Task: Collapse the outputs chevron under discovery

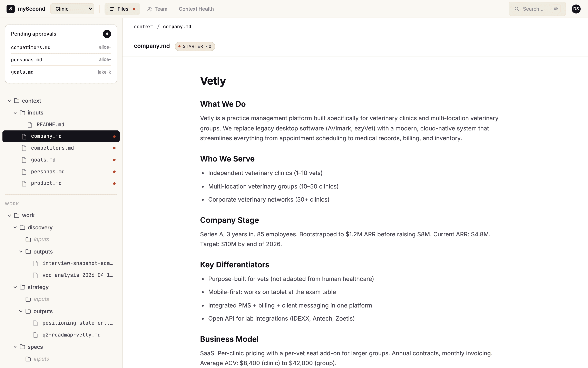Action: 21,251
